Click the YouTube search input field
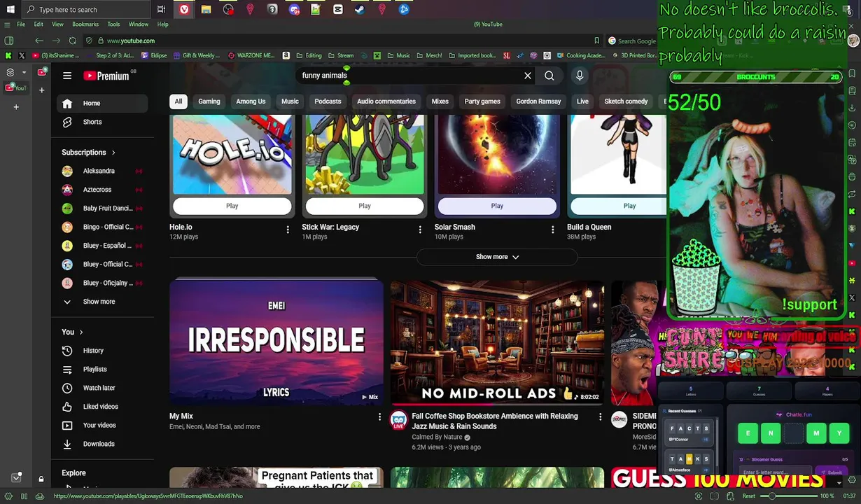This screenshot has width=861, height=504. click(x=409, y=76)
